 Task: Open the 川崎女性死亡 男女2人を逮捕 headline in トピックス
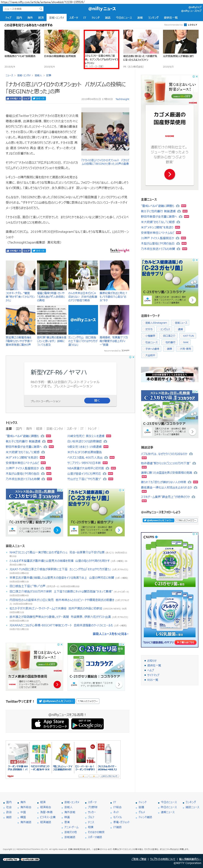[86, 436]
